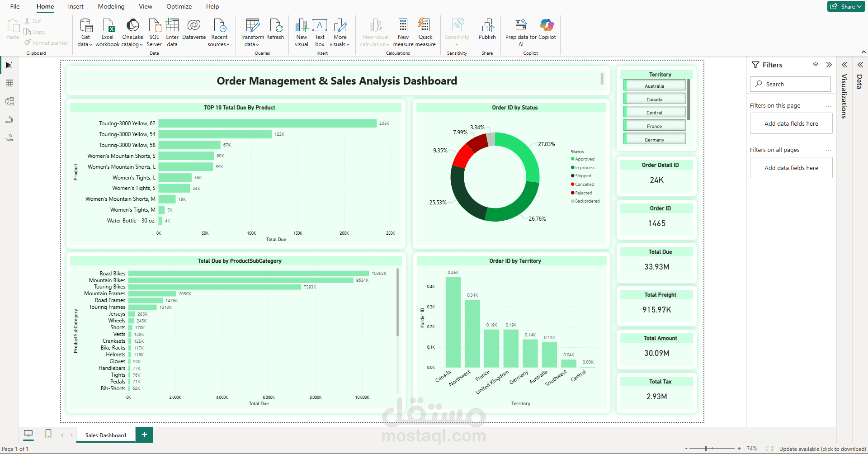This screenshot has width=868, height=454.
Task: Switch to desktop layout icon
Action: (28, 435)
